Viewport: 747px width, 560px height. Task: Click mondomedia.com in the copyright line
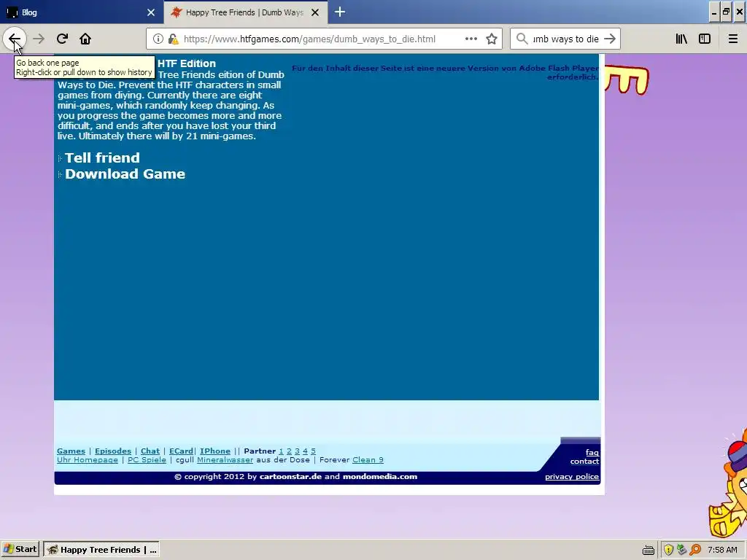pyautogui.click(x=379, y=477)
